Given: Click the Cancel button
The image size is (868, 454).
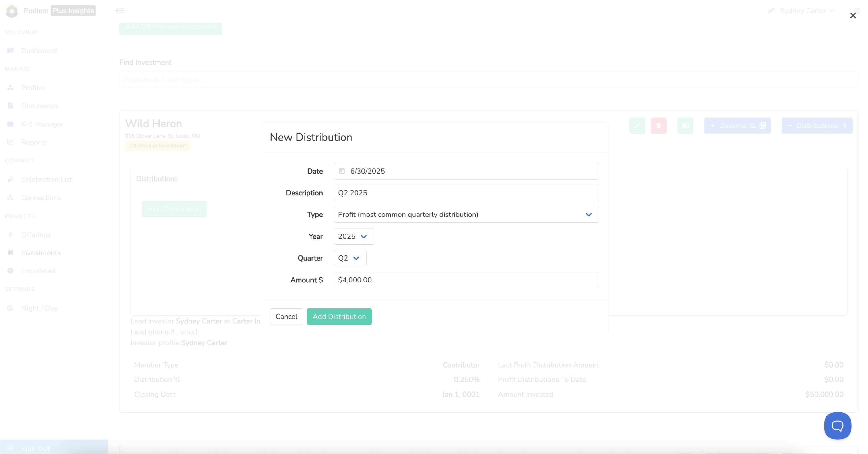Looking at the screenshot, I should click(x=286, y=316).
